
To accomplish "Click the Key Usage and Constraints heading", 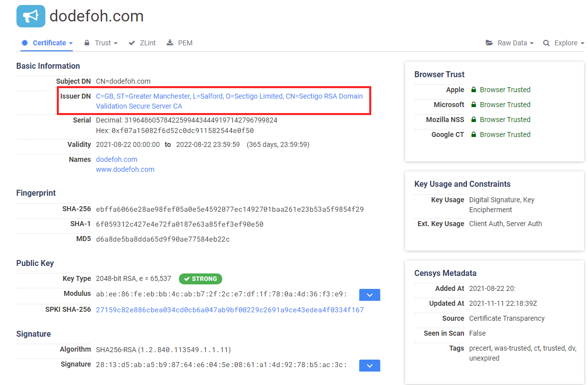I will (x=462, y=184).
